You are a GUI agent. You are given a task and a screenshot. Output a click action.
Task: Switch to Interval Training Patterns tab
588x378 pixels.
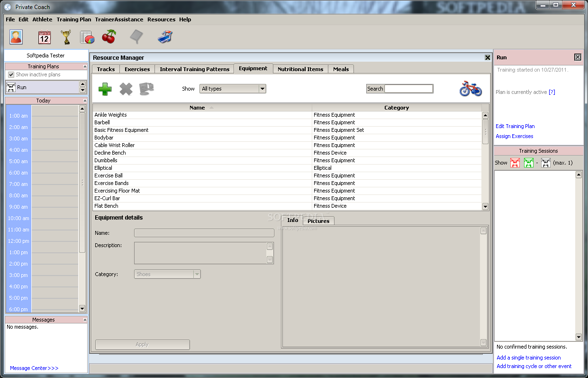(x=194, y=69)
